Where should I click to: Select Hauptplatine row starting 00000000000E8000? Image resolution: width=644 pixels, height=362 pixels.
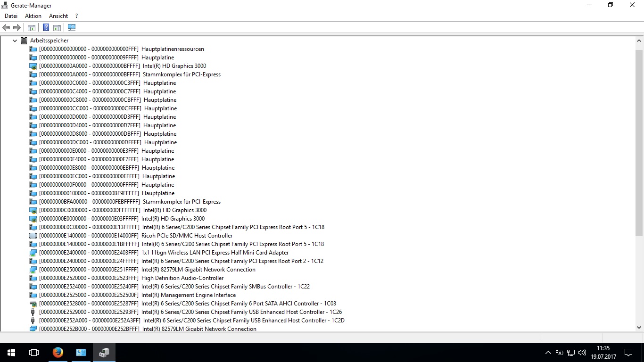[107, 168]
